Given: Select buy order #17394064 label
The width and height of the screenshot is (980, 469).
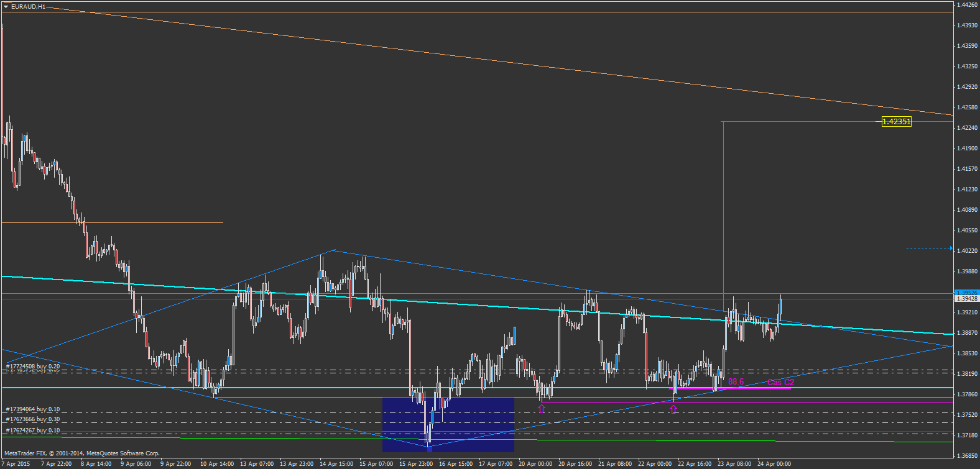Looking at the screenshot, I should tap(33, 409).
